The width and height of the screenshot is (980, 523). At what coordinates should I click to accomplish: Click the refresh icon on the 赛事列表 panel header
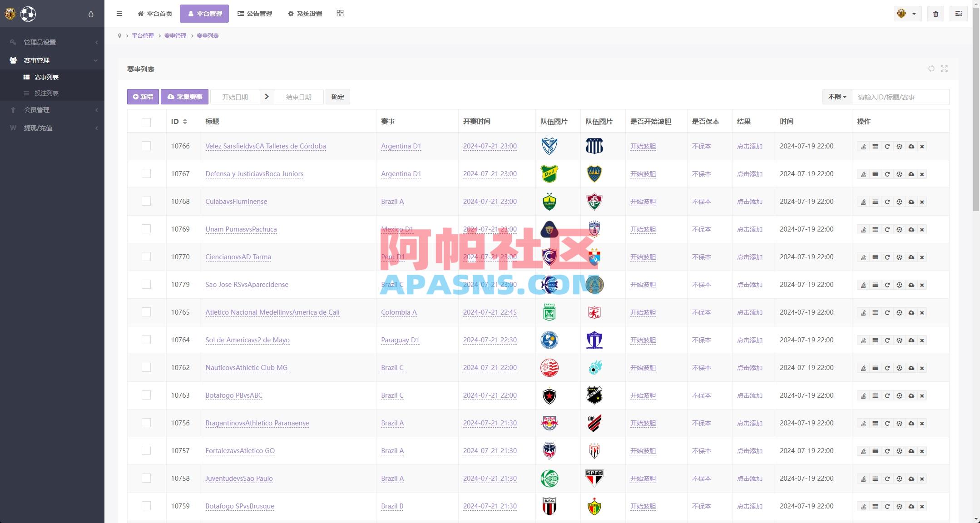click(x=931, y=69)
